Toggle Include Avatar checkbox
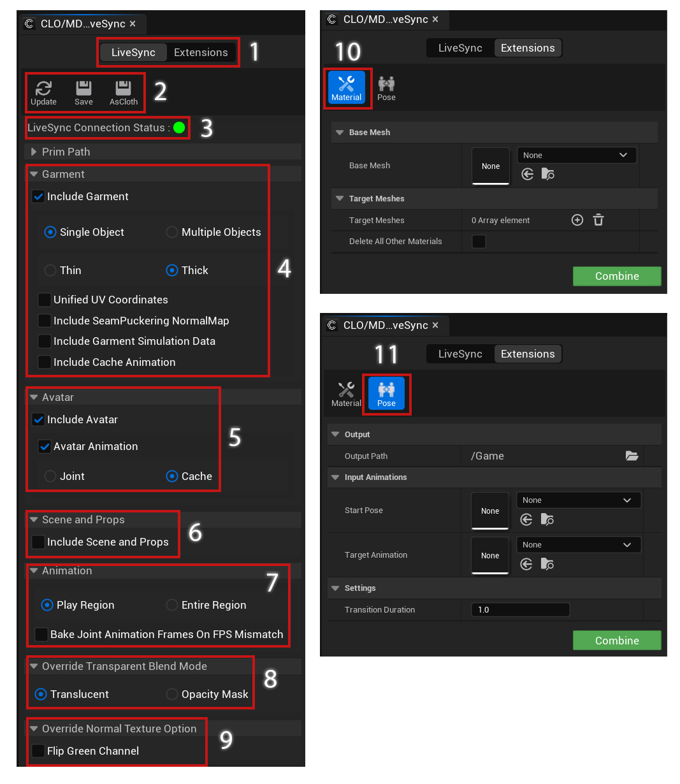 click(38, 419)
